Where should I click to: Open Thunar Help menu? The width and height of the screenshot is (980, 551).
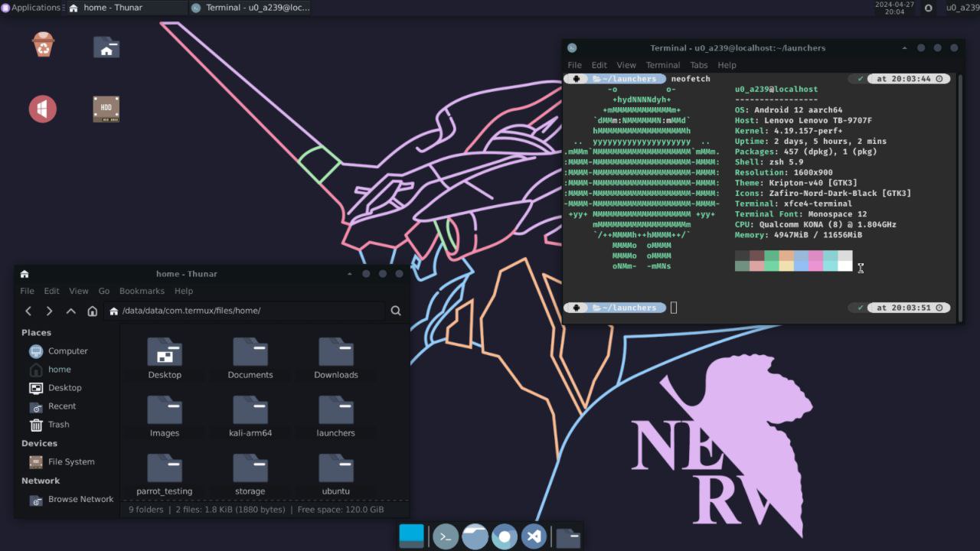184,291
